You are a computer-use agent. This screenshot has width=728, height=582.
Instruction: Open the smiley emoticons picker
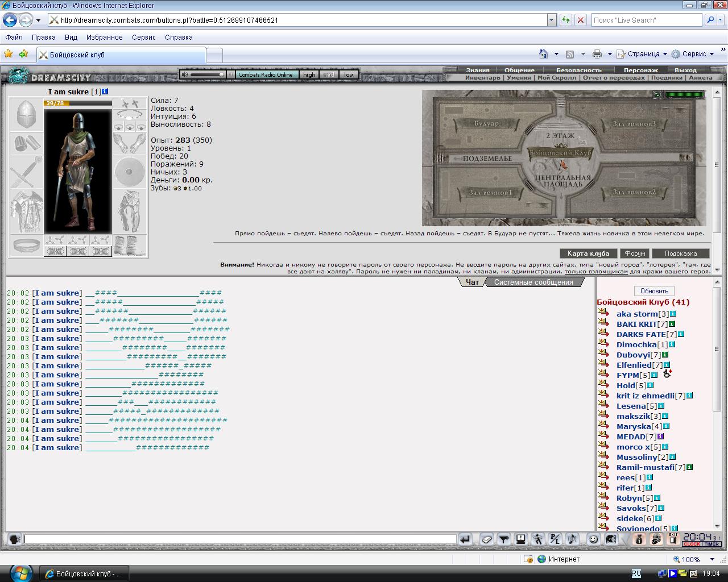click(594, 539)
